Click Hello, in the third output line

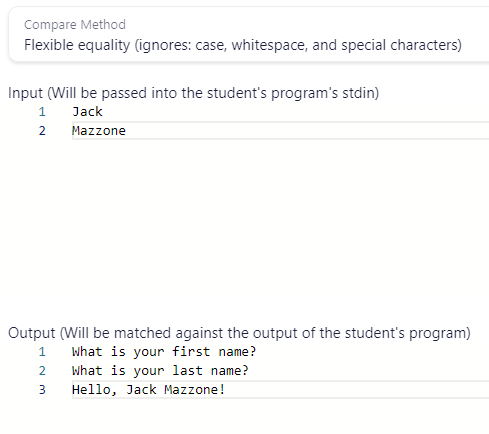coord(94,390)
